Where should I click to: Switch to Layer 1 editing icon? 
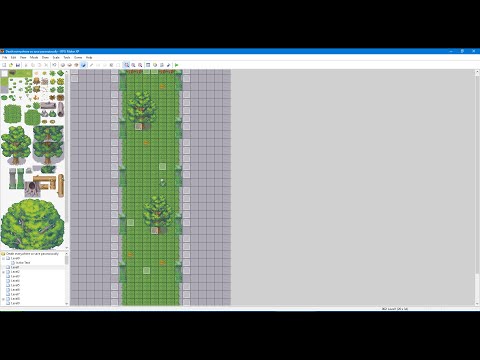pyautogui.click(x=63, y=65)
